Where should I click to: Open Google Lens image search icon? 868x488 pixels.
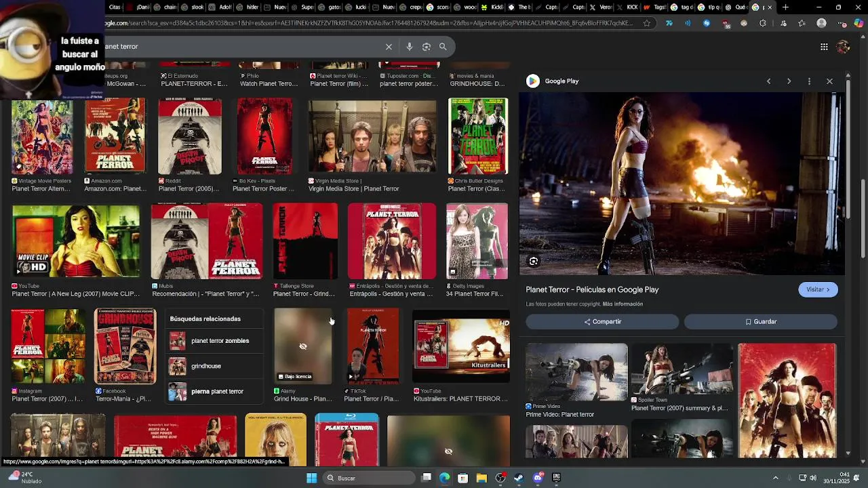tap(426, 47)
